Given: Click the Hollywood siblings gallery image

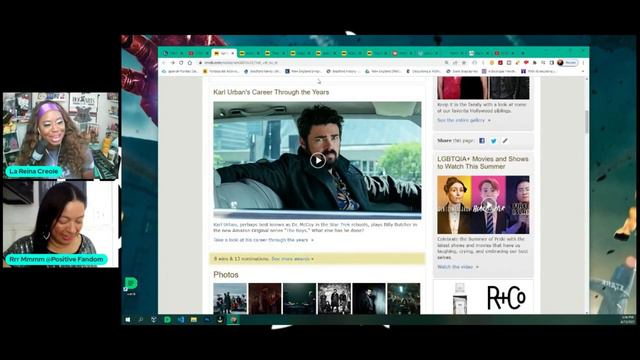Looking at the screenshot, I should point(483,88).
